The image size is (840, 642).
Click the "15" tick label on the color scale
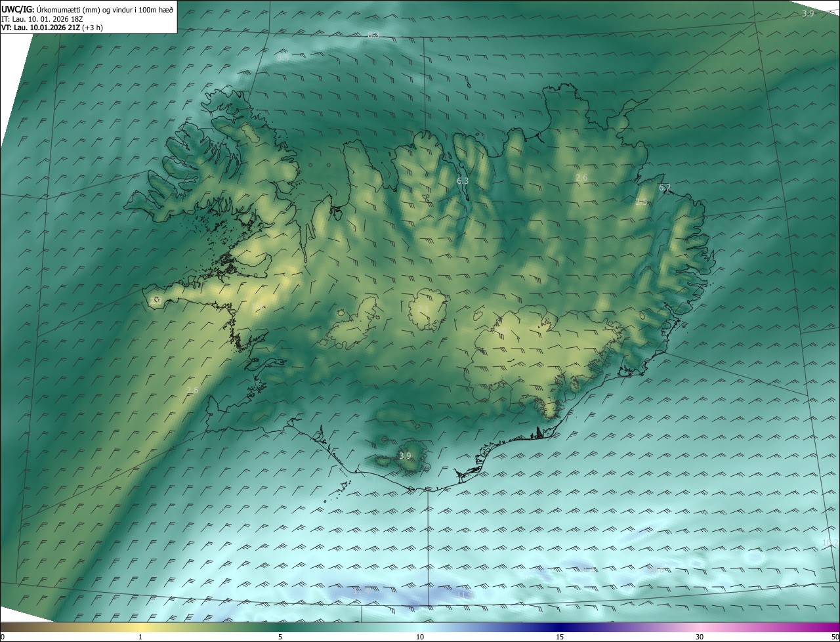[x=560, y=637]
